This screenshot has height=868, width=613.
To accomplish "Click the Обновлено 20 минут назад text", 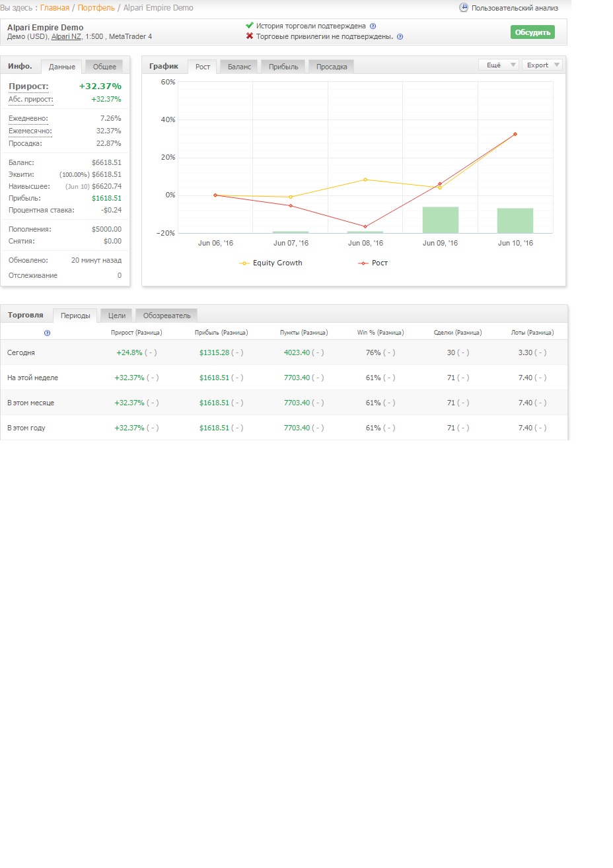I will (x=96, y=261).
